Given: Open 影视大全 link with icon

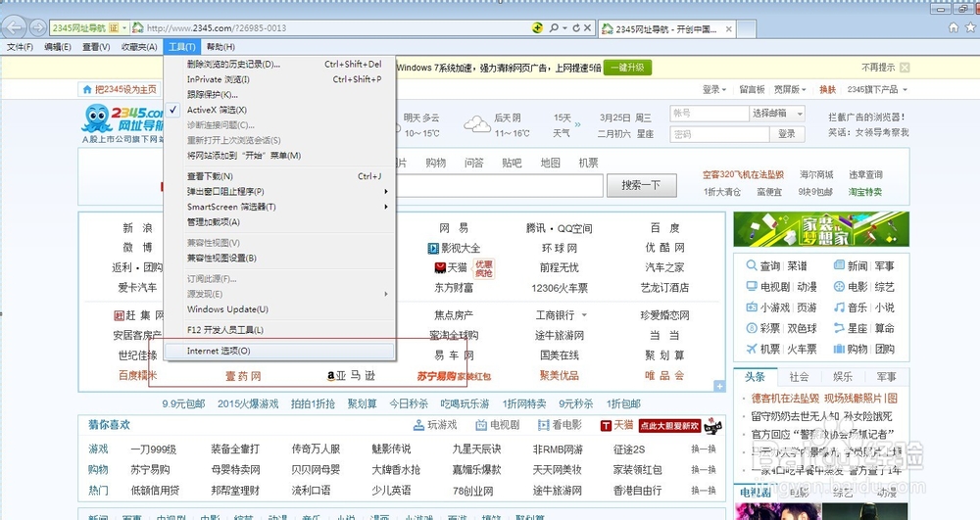Looking at the screenshot, I should pyautogui.click(x=454, y=248).
